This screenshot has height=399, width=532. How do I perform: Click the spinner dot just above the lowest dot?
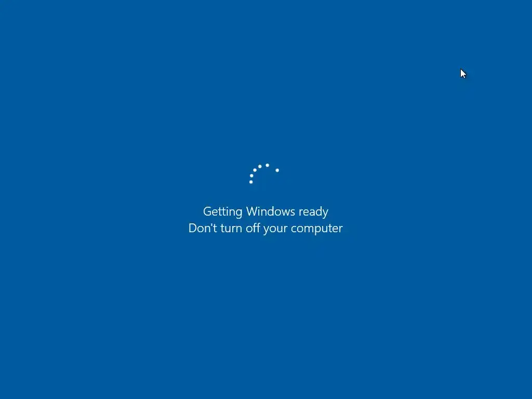(251, 176)
